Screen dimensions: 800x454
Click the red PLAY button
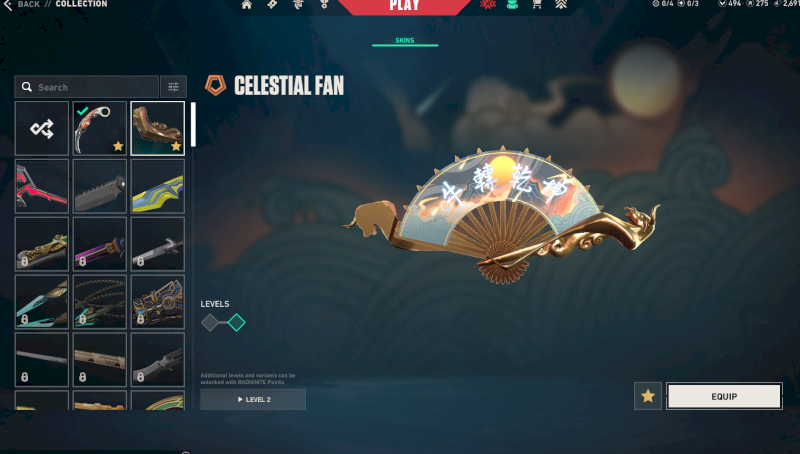coord(404,6)
